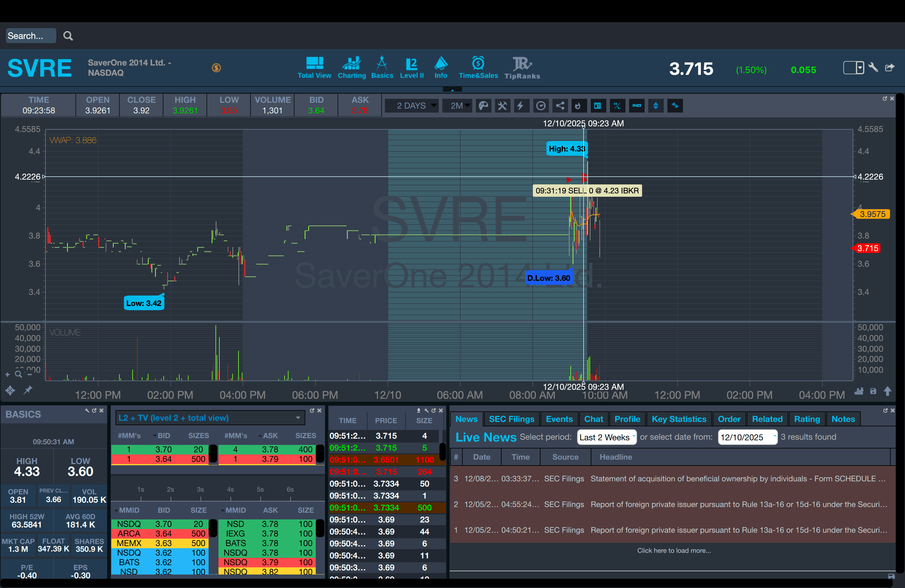
Task: Toggle the IND indicators button
Action: (637, 106)
